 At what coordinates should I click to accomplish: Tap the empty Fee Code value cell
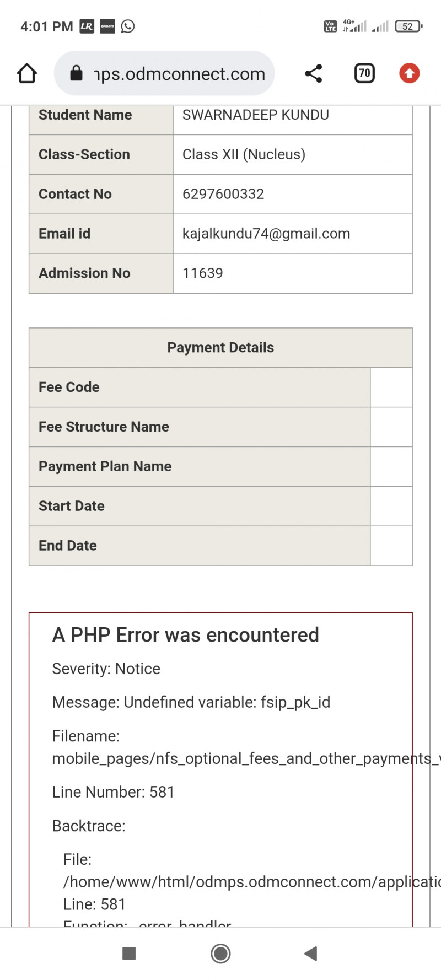point(391,387)
